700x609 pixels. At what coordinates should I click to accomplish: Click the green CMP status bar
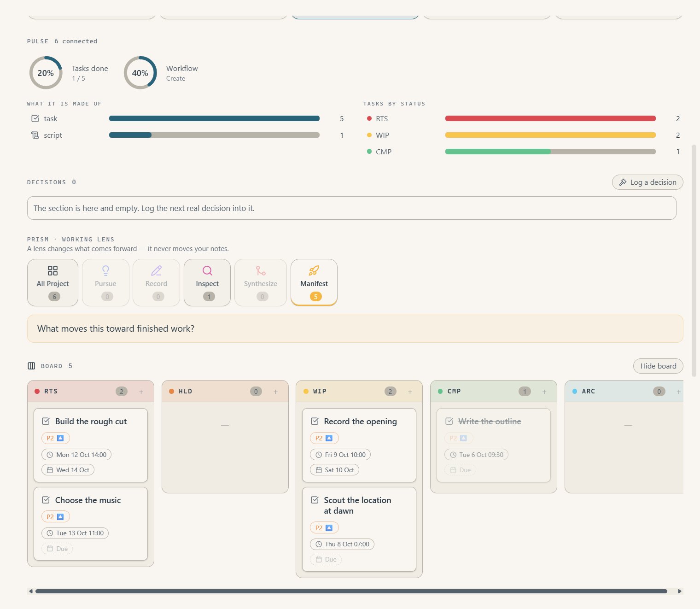point(550,152)
